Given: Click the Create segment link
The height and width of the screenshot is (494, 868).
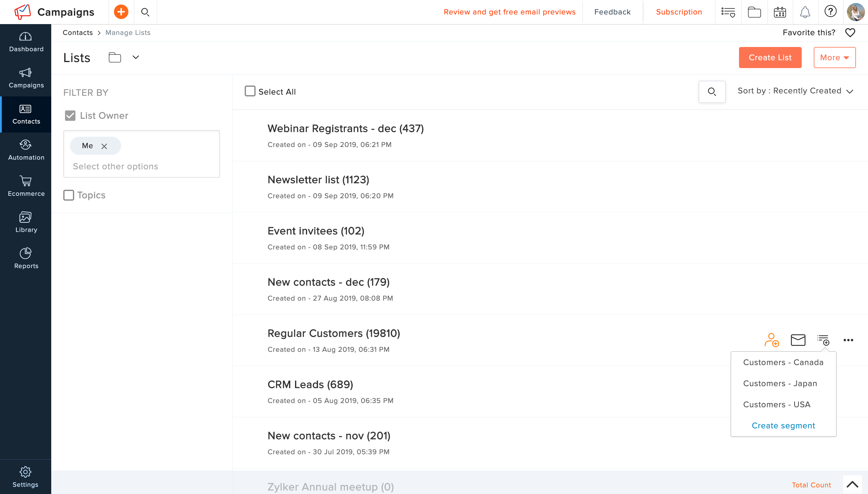Looking at the screenshot, I should [783, 425].
